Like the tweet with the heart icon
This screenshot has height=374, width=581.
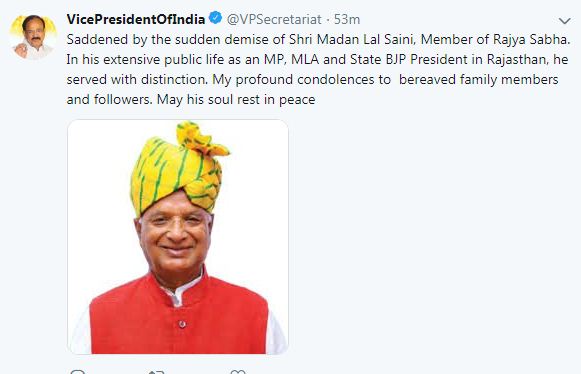(x=238, y=371)
